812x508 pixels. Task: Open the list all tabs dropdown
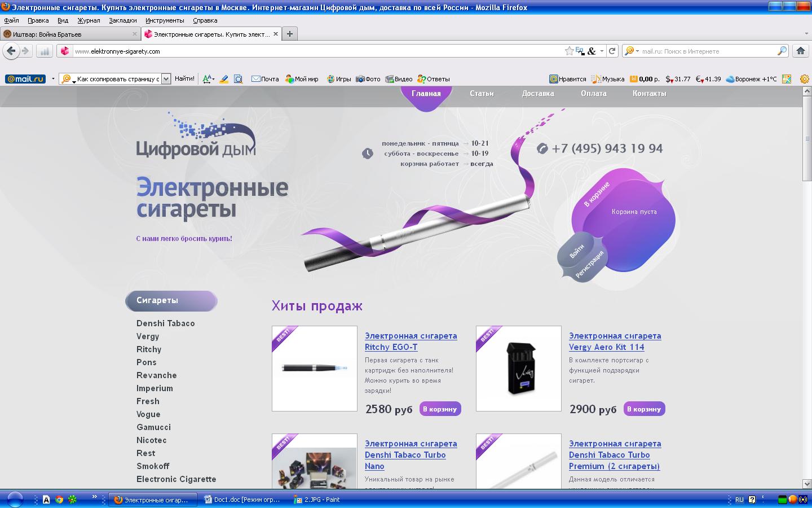point(806,34)
